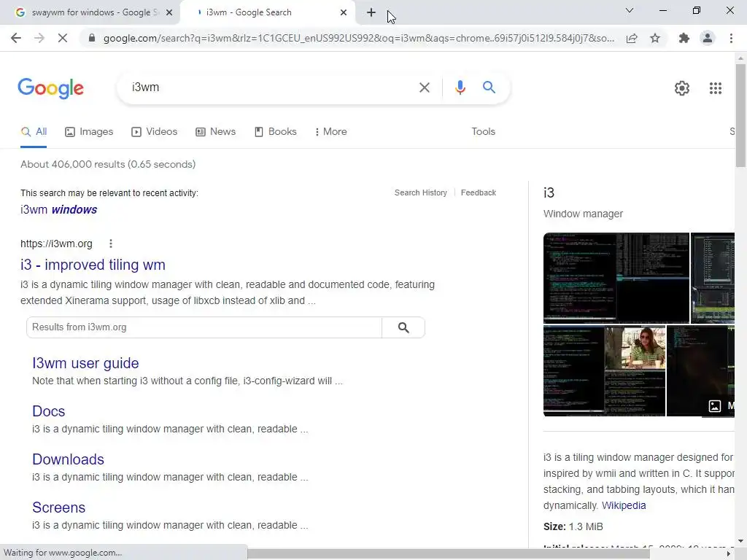Image resolution: width=747 pixels, height=560 pixels.
Task: Follow the 'i3wm windows' recent activity link
Action: tap(58, 209)
